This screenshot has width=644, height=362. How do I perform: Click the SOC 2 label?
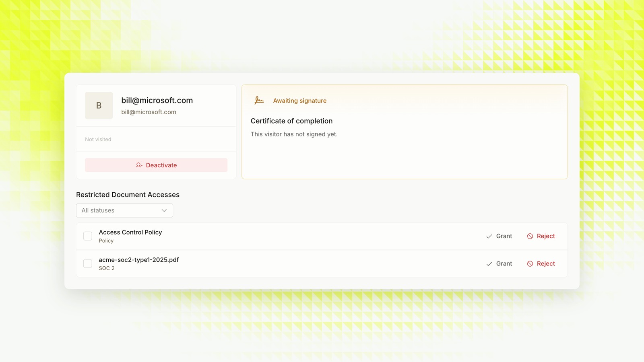[x=107, y=268]
